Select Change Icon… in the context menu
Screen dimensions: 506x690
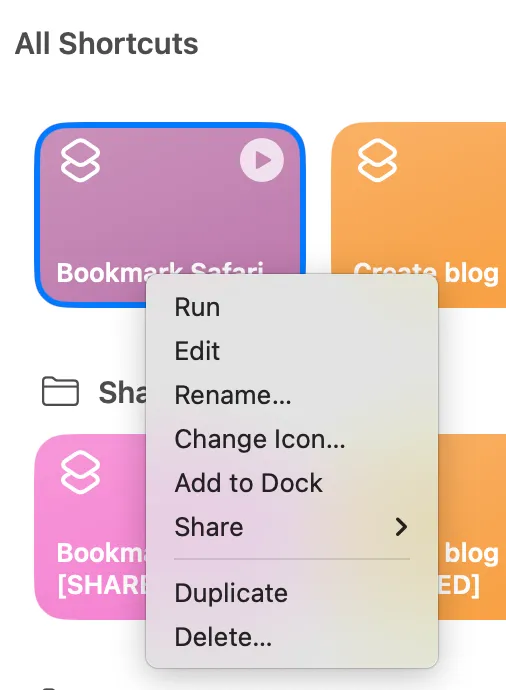292,439
